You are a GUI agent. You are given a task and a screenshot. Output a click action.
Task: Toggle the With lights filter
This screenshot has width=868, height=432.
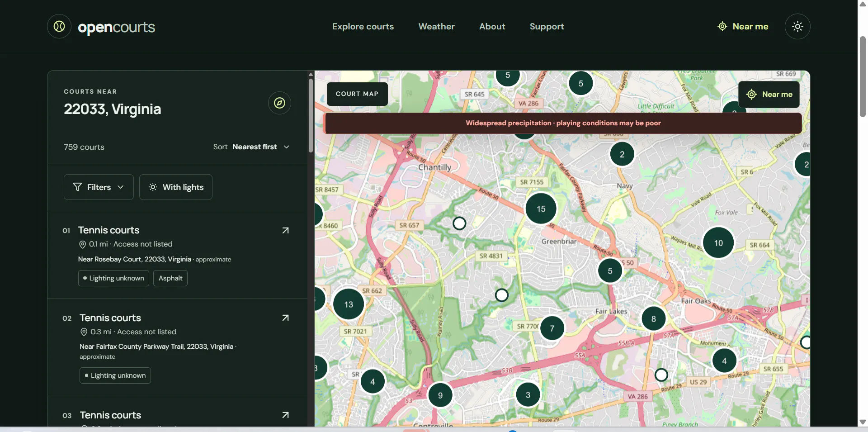(176, 187)
